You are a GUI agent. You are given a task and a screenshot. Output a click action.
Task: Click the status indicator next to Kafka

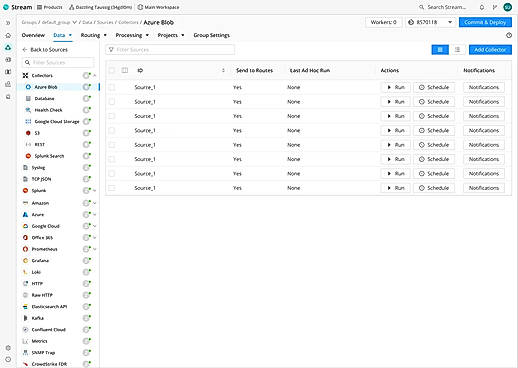87,318
